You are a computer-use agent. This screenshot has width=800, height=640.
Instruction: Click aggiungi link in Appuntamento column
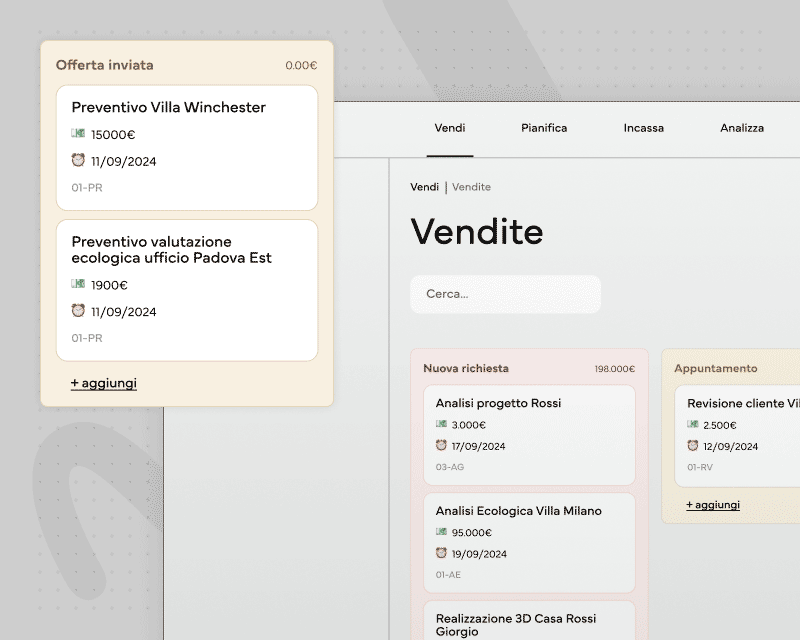(x=713, y=505)
